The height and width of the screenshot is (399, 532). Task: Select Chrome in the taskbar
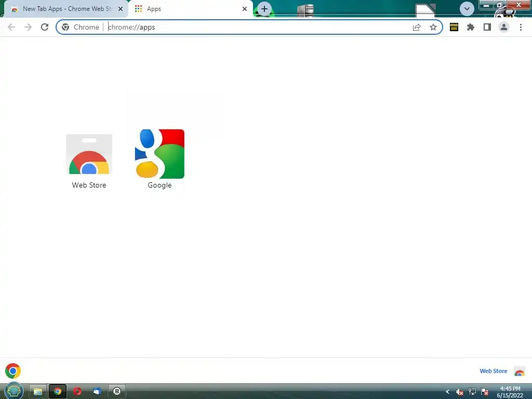[x=58, y=391]
